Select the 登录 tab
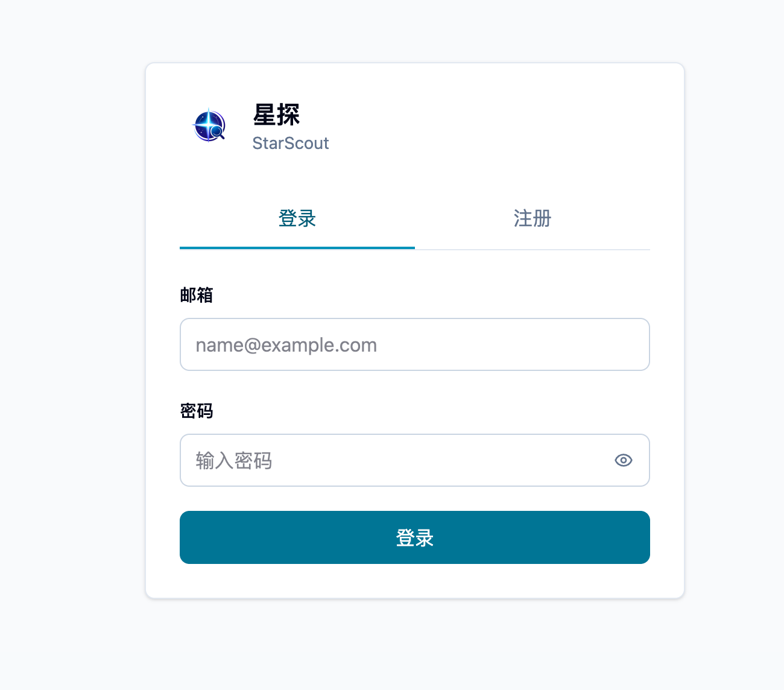Image resolution: width=784 pixels, height=690 pixels. tap(297, 218)
